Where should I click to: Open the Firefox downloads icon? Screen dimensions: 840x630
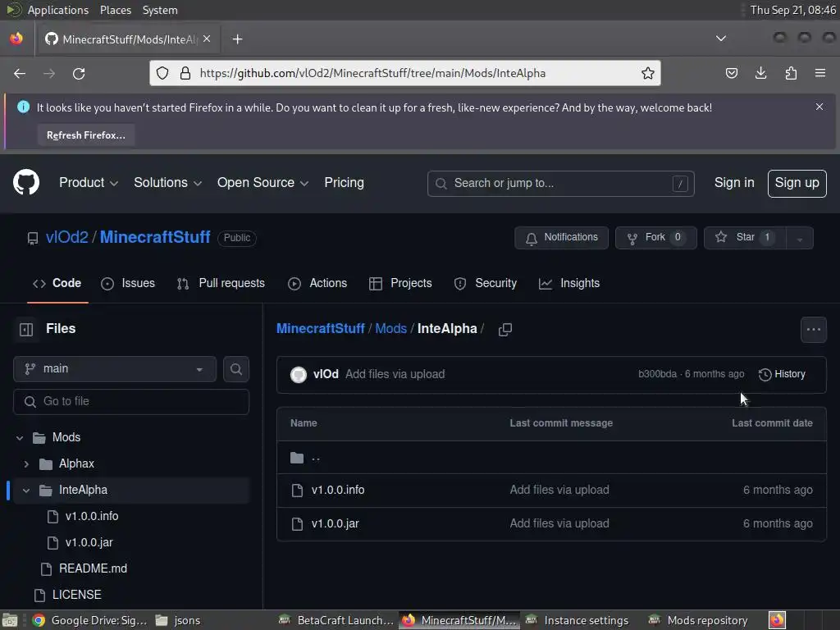coord(760,73)
